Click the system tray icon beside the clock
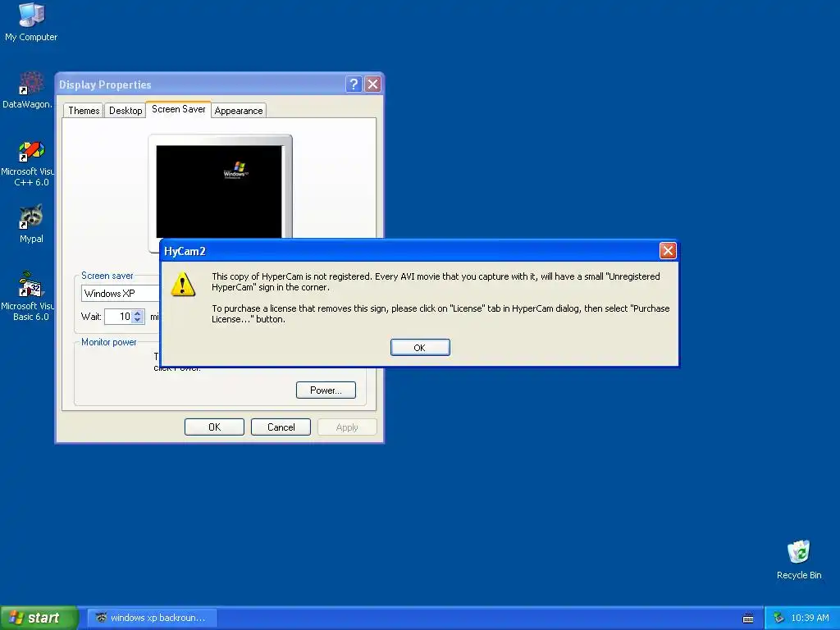The image size is (840, 630). coord(778,619)
